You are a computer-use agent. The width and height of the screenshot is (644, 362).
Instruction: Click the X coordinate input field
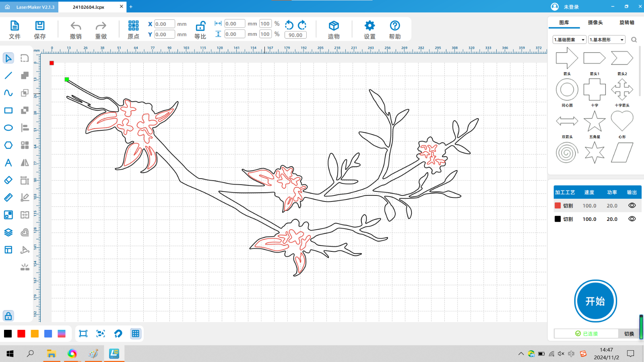164,24
